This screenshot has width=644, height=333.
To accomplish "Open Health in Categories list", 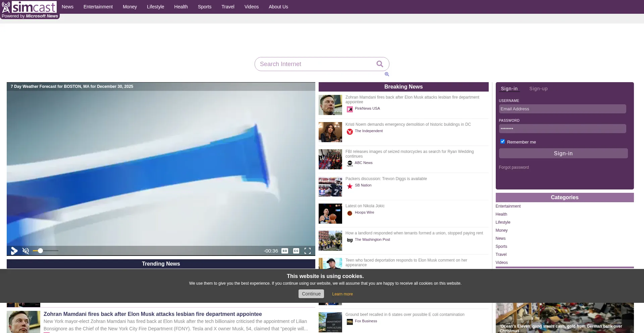I will coord(501,214).
